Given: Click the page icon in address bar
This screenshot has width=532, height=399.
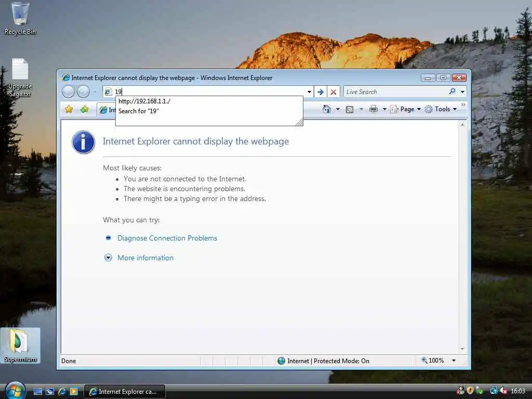Looking at the screenshot, I should pyautogui.click(x=108, y=91).
